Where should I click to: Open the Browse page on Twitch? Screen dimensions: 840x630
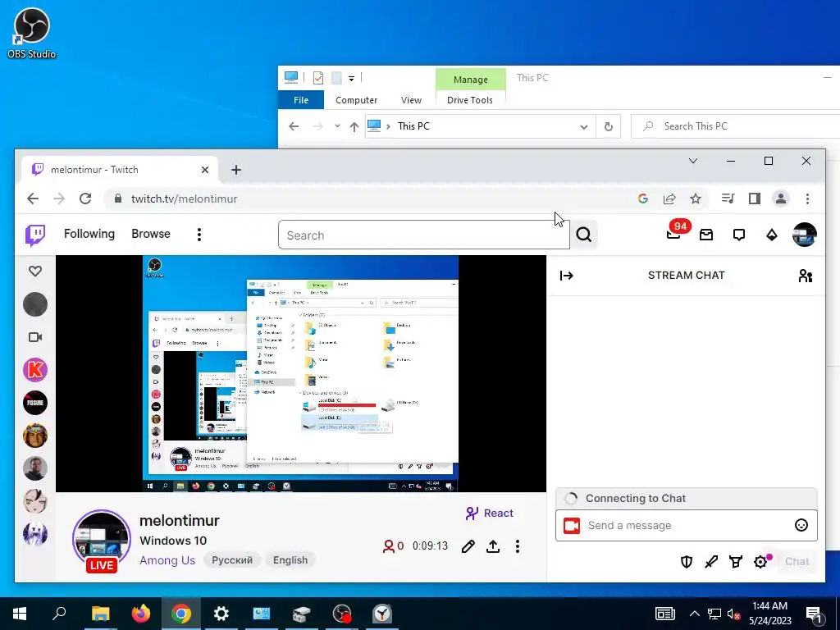pyautogui.click(x=151, y=234)
